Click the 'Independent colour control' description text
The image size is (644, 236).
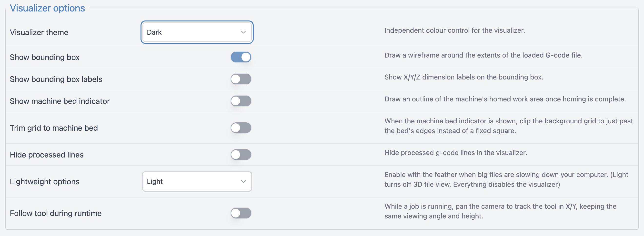click(454, 30)
